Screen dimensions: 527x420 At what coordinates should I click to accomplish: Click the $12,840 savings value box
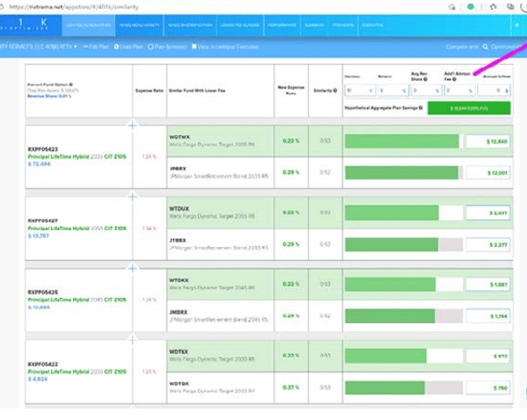tap(487, 141)
